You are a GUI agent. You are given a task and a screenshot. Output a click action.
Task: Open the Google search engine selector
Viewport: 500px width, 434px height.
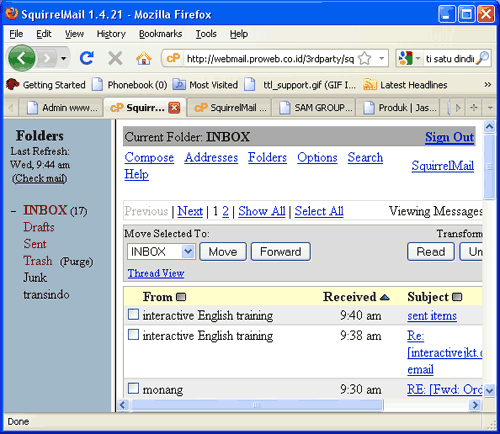409,59
